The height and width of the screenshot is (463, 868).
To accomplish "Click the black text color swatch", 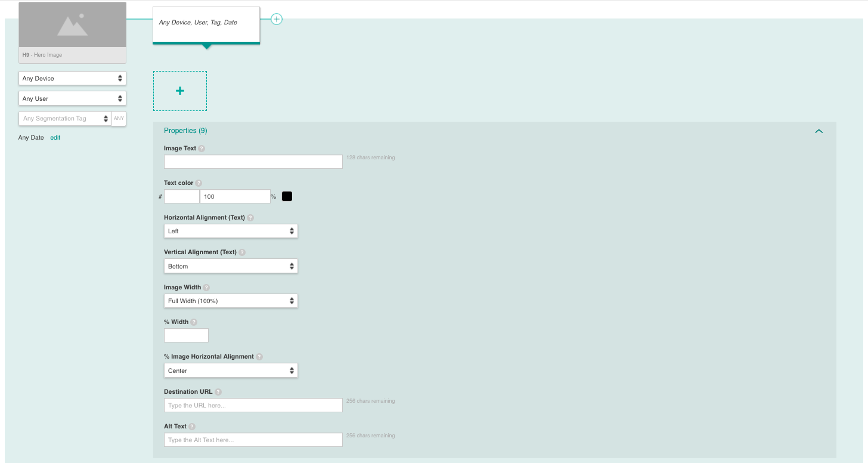I will click(x=287, y=196).
